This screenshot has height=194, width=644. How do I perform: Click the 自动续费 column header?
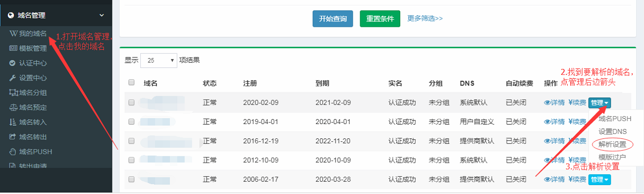[x=520, y=83]
